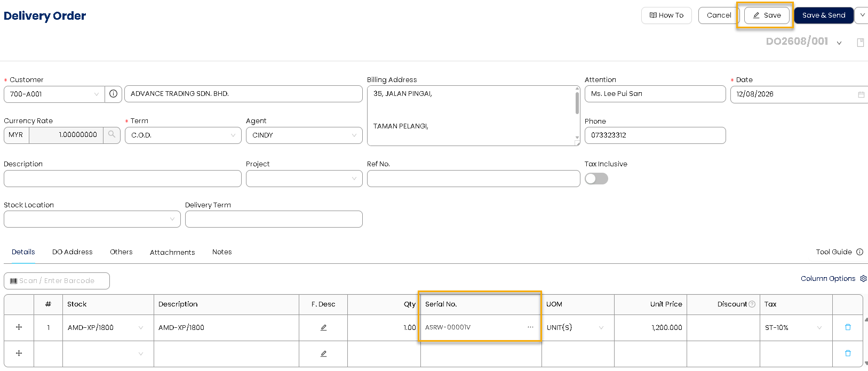Click the Unit Price cell 1,200.000
The height and width of the screenshot is (371, 868).
(x=650, y=328)
